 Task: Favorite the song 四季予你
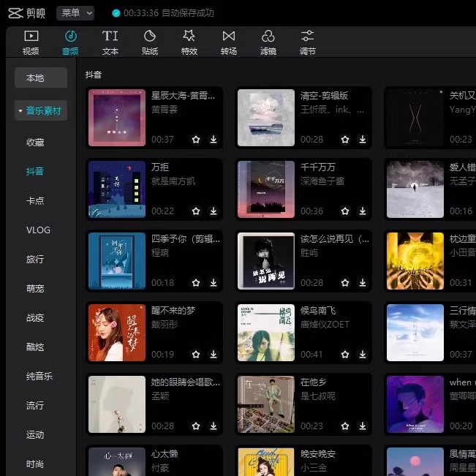click(196, 283)
